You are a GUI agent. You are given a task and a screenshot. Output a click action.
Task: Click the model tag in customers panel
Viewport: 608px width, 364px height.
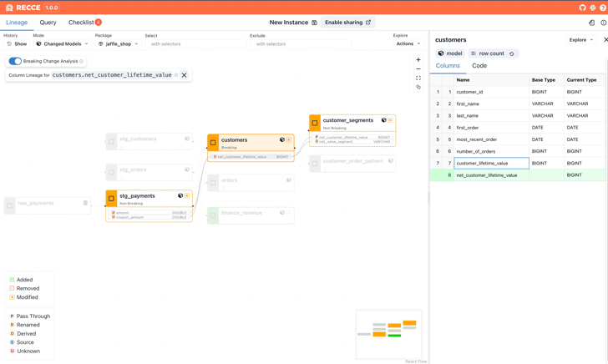pos(450,53)
